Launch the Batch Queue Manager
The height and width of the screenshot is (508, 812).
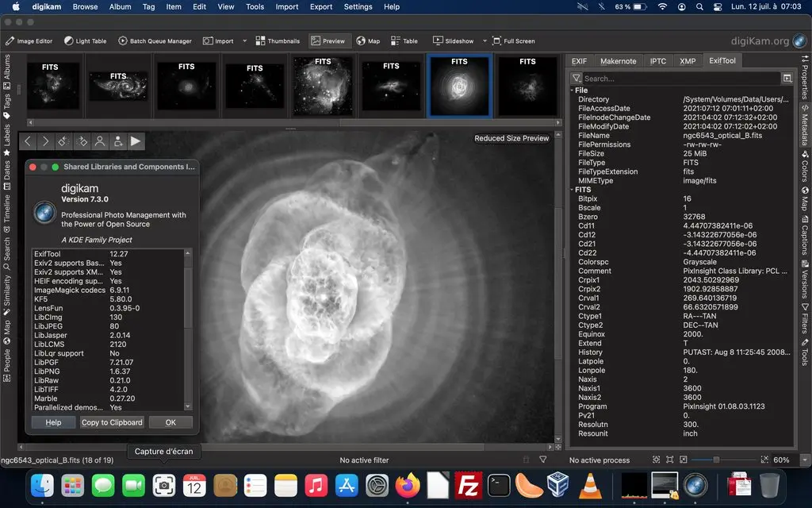155,41
